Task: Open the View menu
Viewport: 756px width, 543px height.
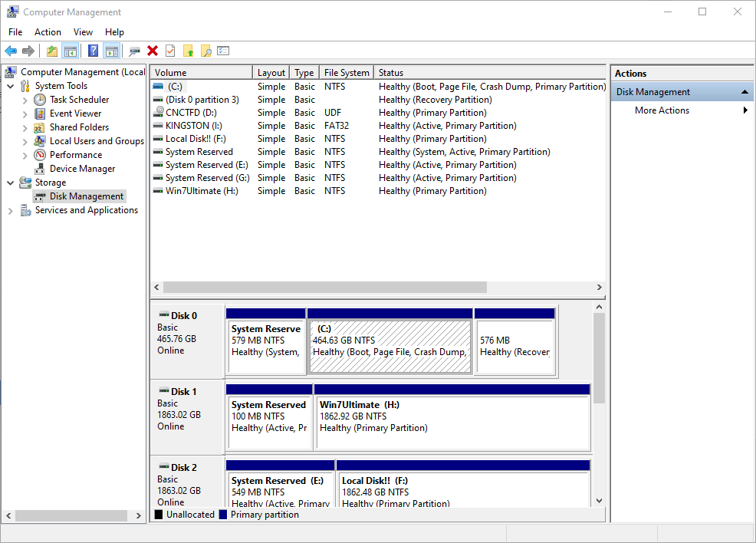Action: (83, 32)
